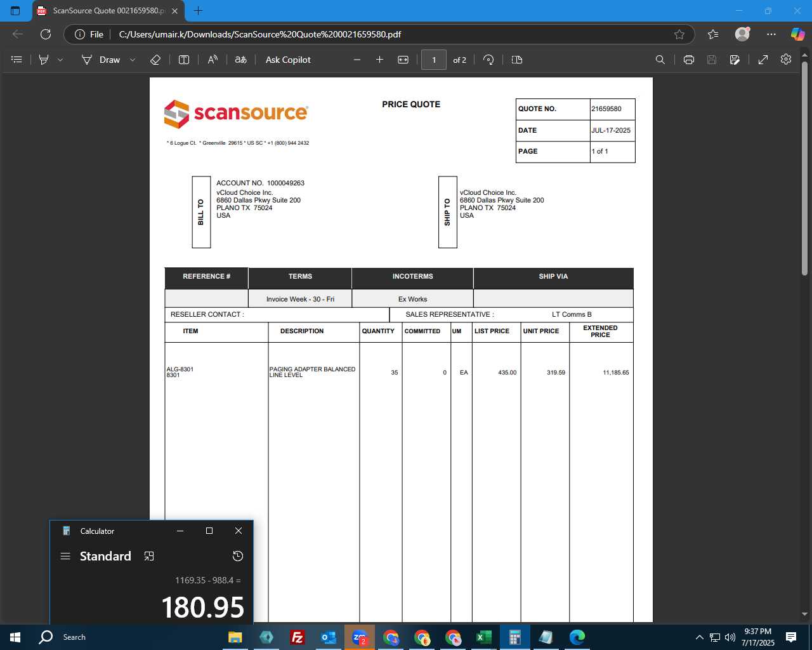Click the address bar URL

260,34
